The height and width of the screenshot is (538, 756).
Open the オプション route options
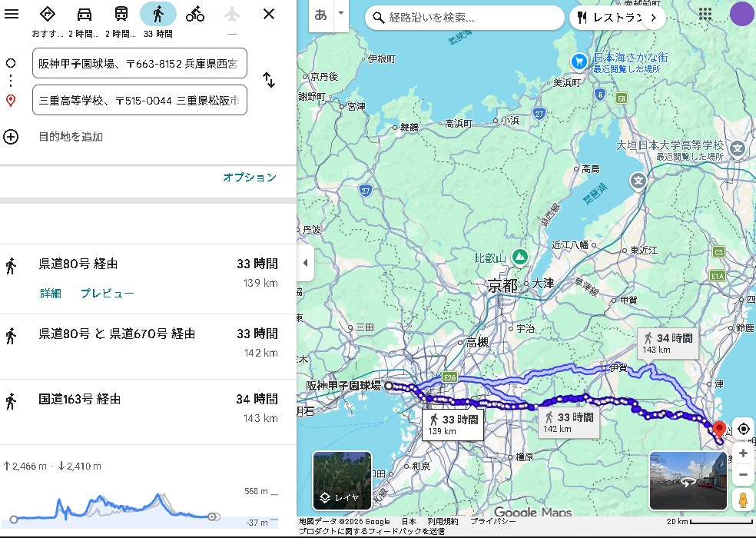pos(250,178)
